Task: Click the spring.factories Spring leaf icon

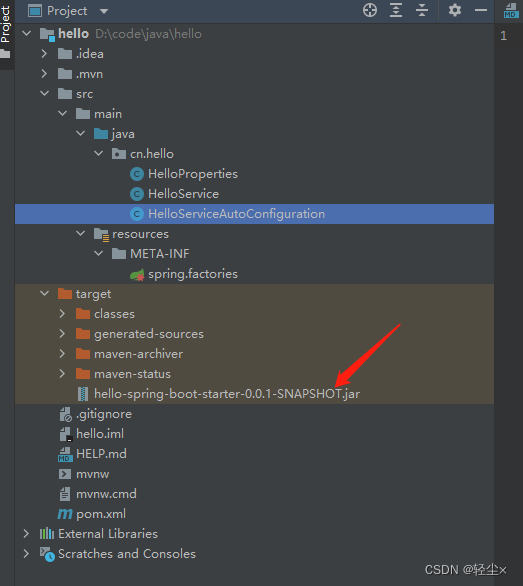Action: tap(137, 275)
